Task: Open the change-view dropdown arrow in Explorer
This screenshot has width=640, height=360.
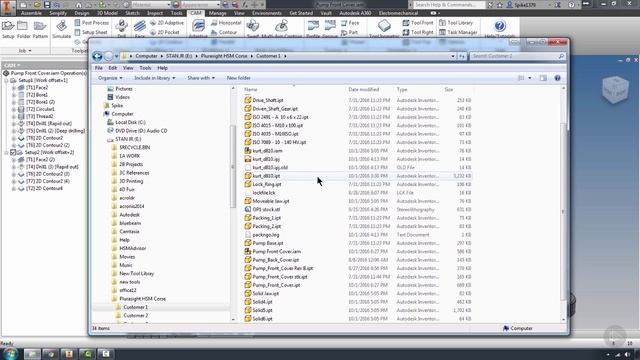Action: [530, 78]
